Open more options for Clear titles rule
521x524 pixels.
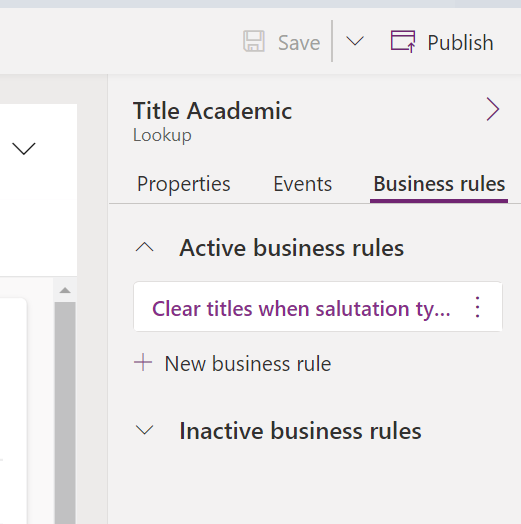[478, 307]
